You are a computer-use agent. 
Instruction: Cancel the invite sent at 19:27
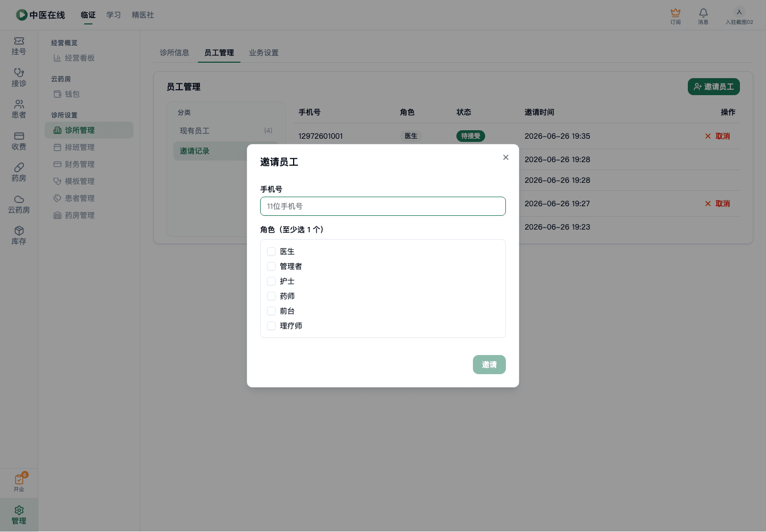[718, 204]
